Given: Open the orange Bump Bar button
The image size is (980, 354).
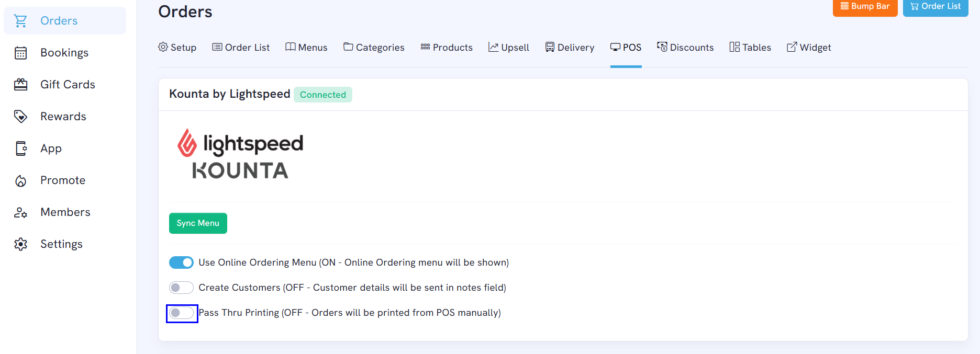Looking at the screenshot, I should (x=865, y=7).
